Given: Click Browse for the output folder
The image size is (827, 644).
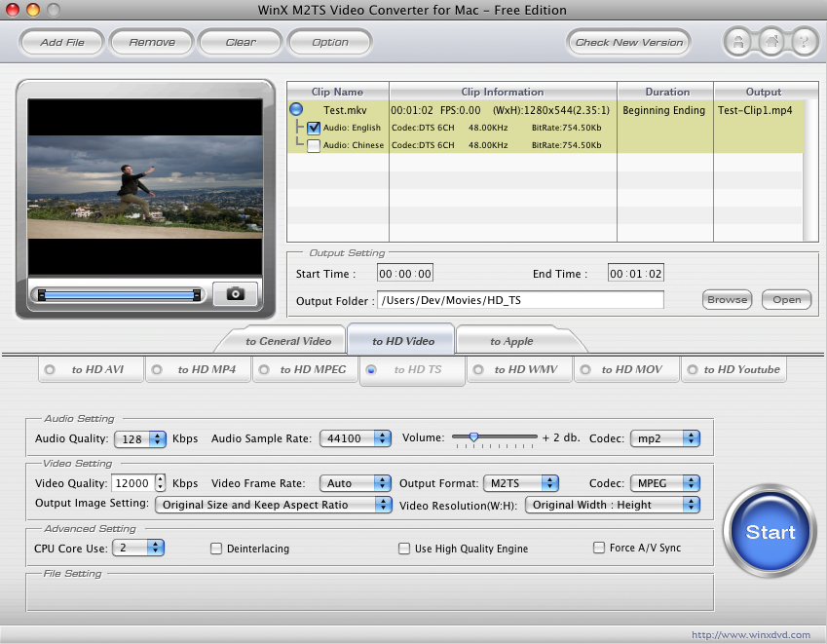Looking at the screenshot, I should [728, 299].
